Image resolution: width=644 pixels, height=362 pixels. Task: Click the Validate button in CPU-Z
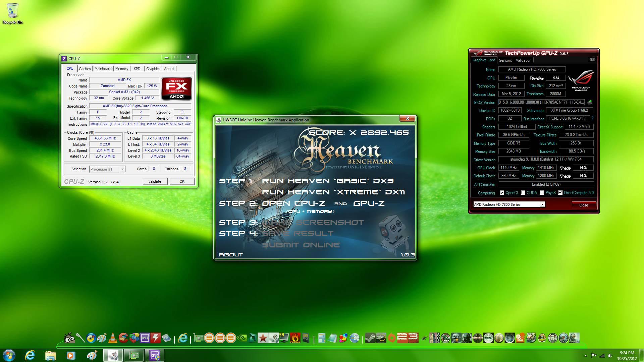[155, 181]
